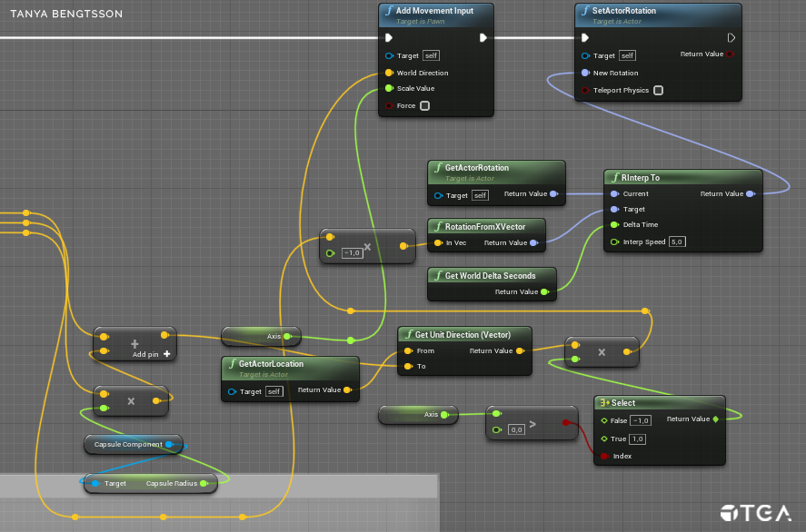Click the Get Unit Direction From pin

point(408,350)
